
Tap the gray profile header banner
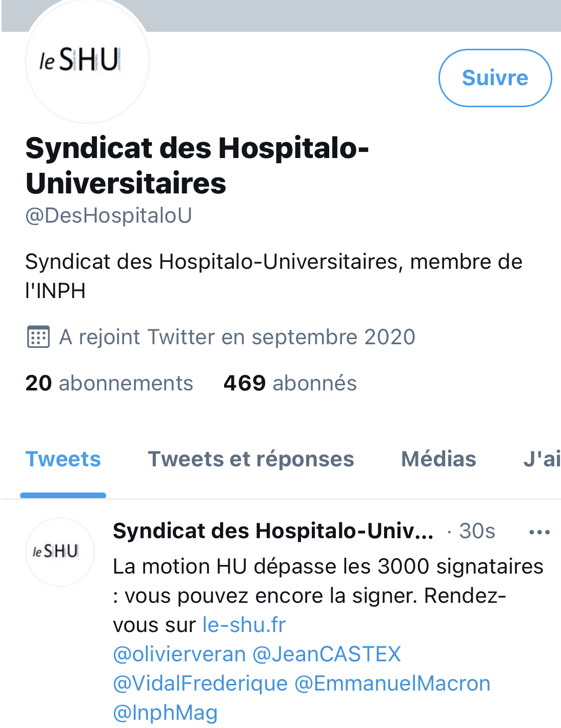coord(354,15)
